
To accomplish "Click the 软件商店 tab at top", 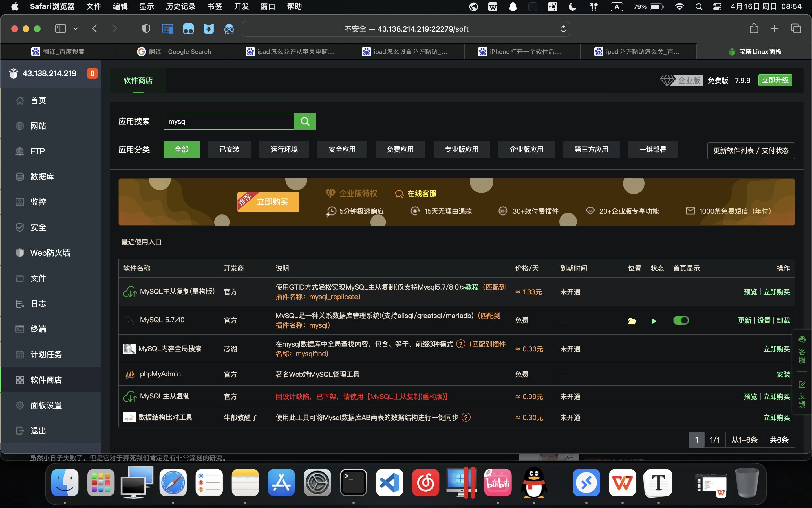I will tap(138, 80).
